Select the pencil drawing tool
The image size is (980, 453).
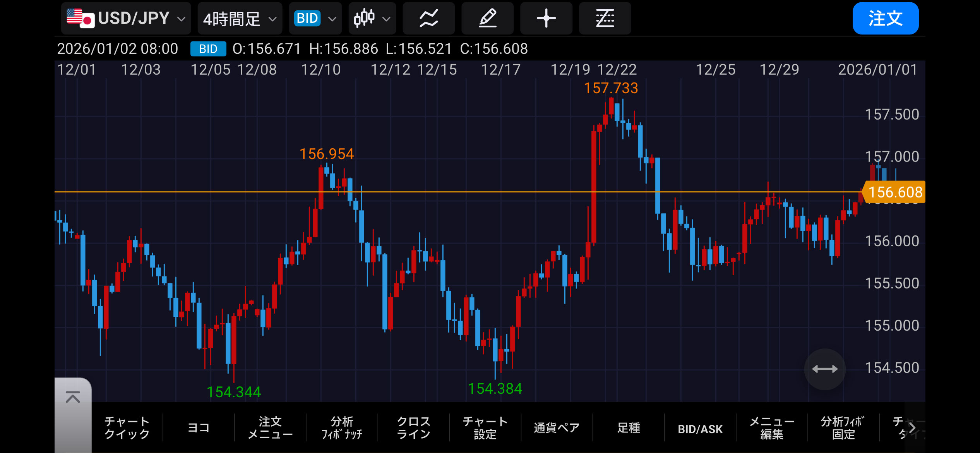487,18
